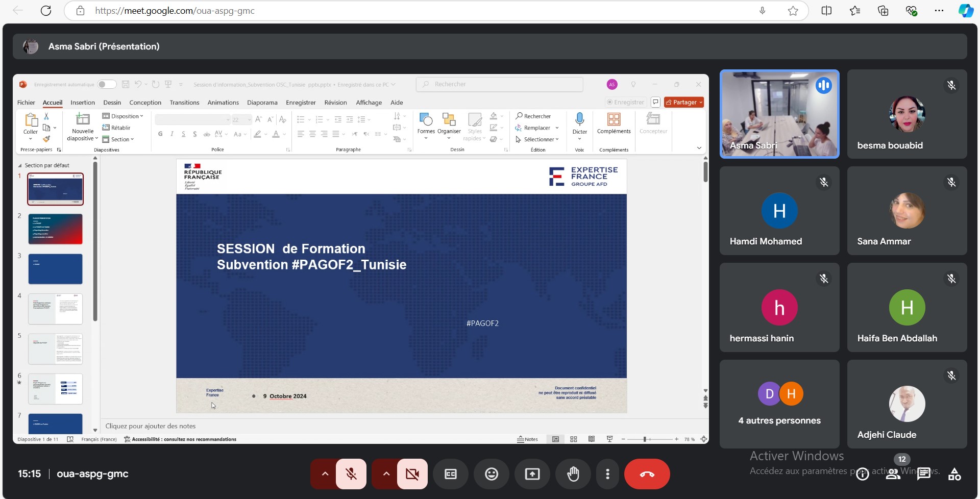The width and height of the screenshot is (980, 499).
Task: Click the present screen icon
Action: coord(532,474)
